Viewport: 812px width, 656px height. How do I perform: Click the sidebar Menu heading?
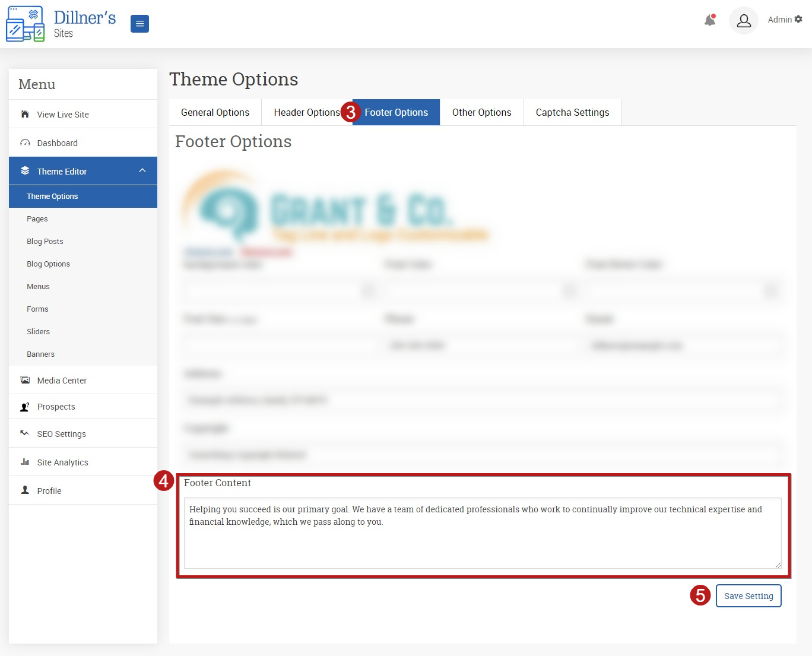pos(37,84)
